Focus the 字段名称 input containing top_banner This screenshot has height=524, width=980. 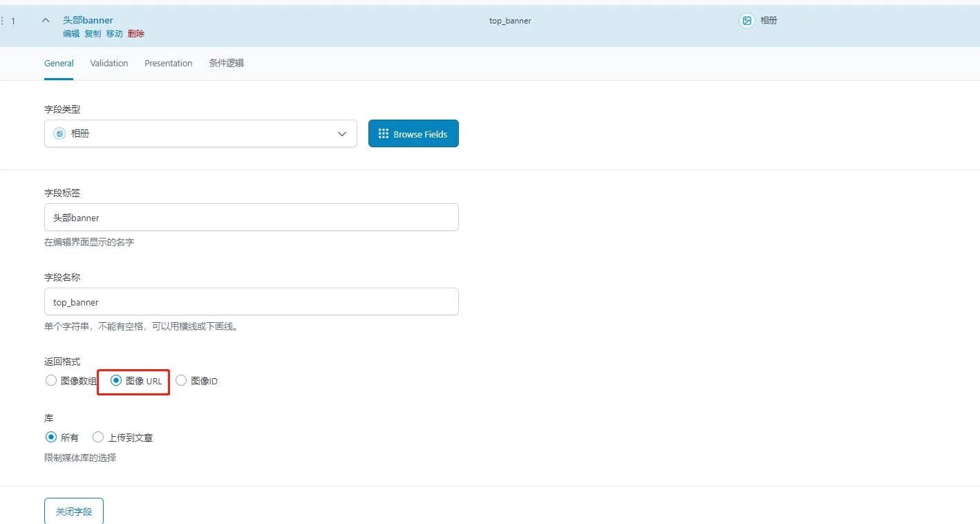click(251, 302)
